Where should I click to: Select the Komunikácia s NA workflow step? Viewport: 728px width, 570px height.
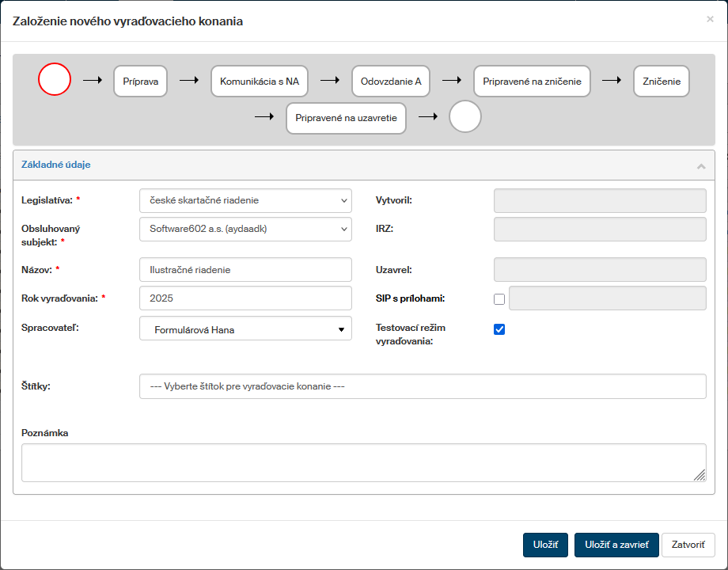pyautogui.click(x=260, y=81)
